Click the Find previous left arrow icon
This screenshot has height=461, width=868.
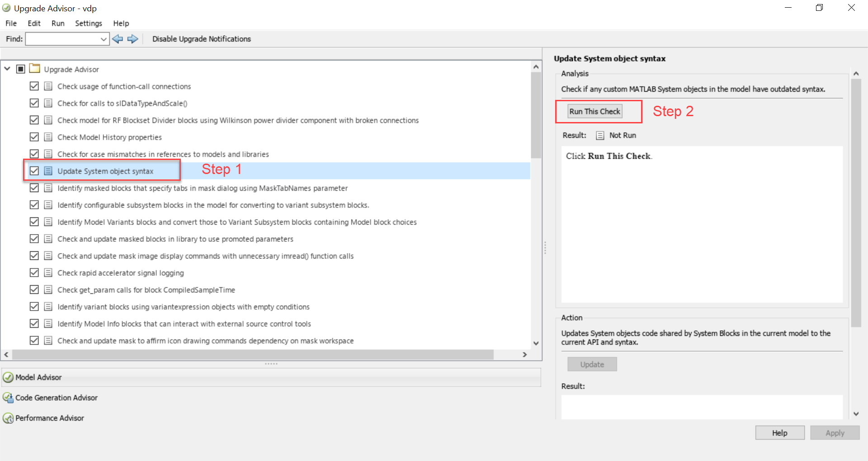click(x=118, y=39)
